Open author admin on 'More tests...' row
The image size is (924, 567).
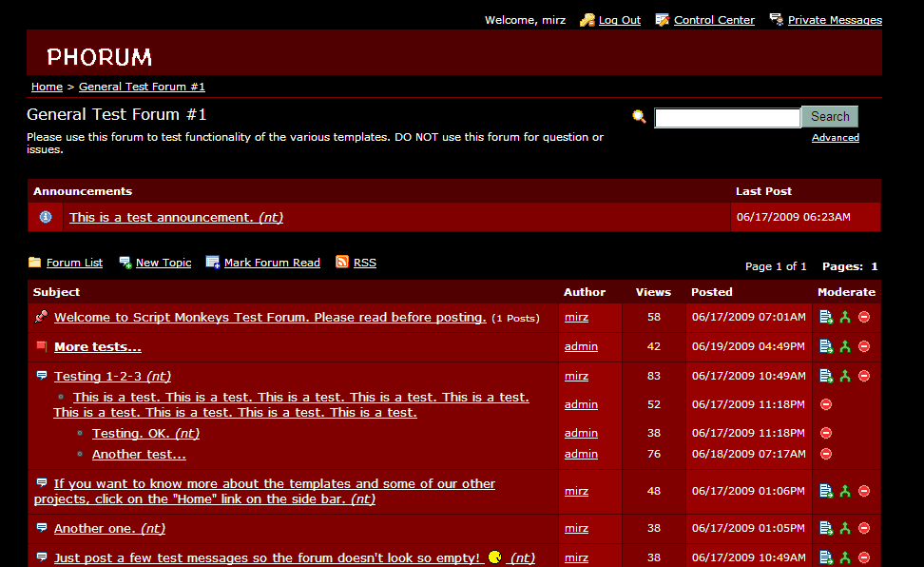[581, 346]
